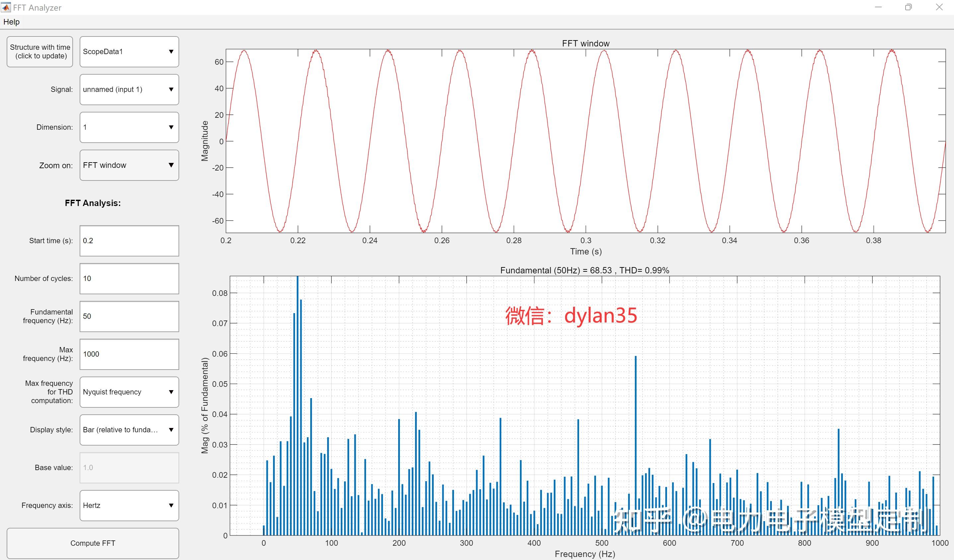This screenshot has height=560, width=954.
Task: Expand the ScopeData1 dropdown
Action: coord(129,52)
